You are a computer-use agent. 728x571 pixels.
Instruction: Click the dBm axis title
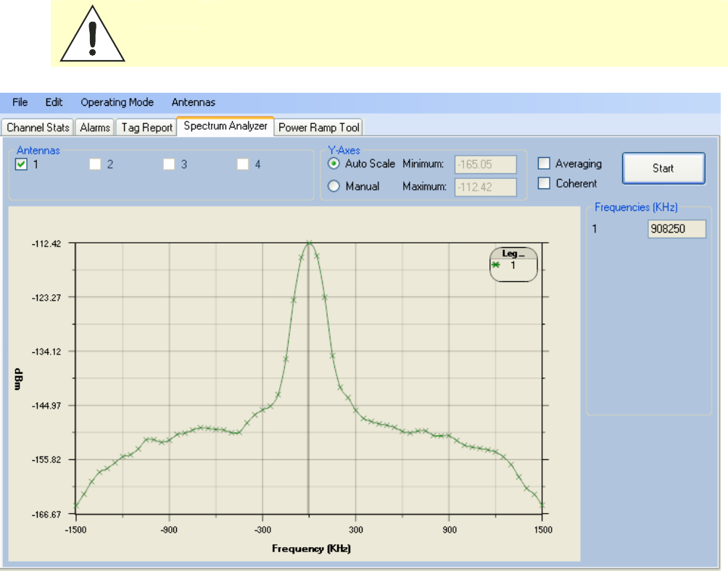tap(19, 379)
